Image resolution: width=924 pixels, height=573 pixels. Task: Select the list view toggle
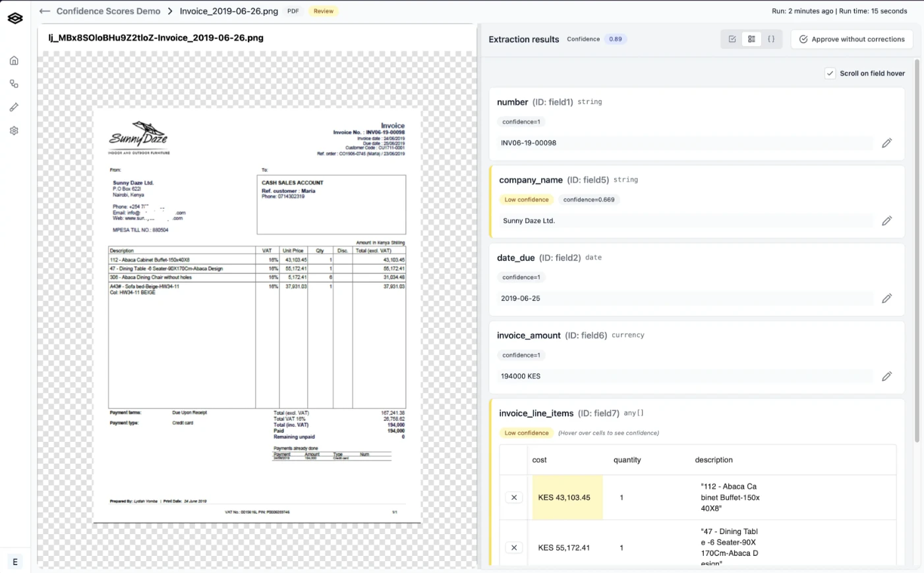coord(751,39)
